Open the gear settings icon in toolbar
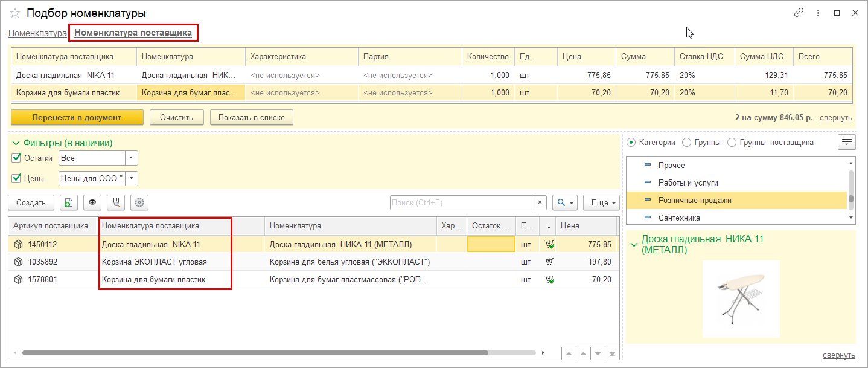The image size is (868, 368). click(139, 203)
